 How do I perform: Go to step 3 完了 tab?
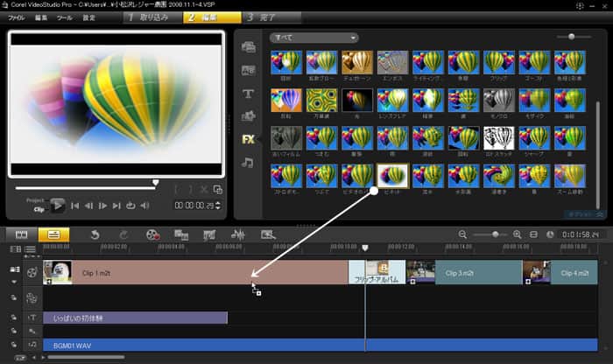(271, 17)
